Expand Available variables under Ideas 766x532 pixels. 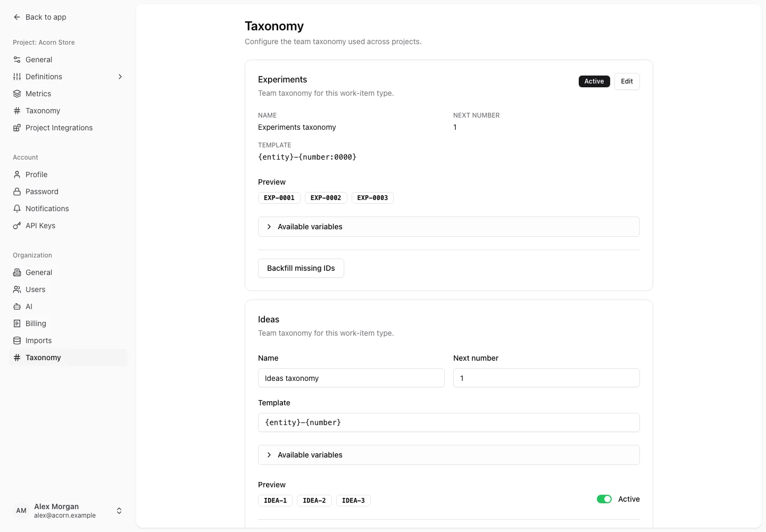[x=449, y=455]
